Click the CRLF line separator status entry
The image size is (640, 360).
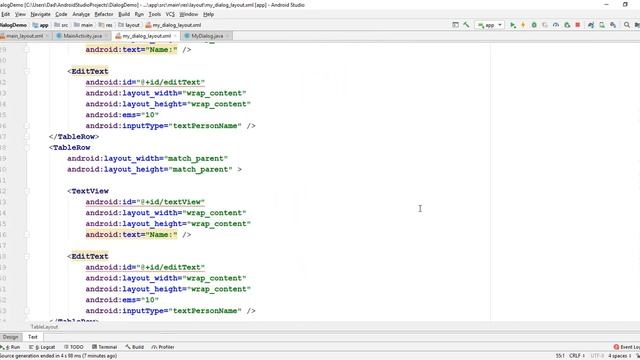pyautogui.click(x=576, y=356)
